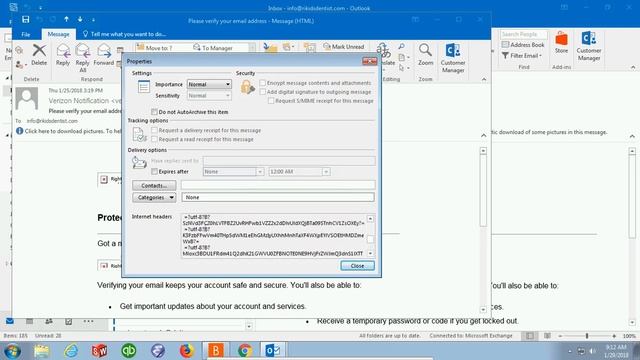Check Encrypt message contents and attachments
The width and height of the screenshot is (640, 360).
coord(263,83)
